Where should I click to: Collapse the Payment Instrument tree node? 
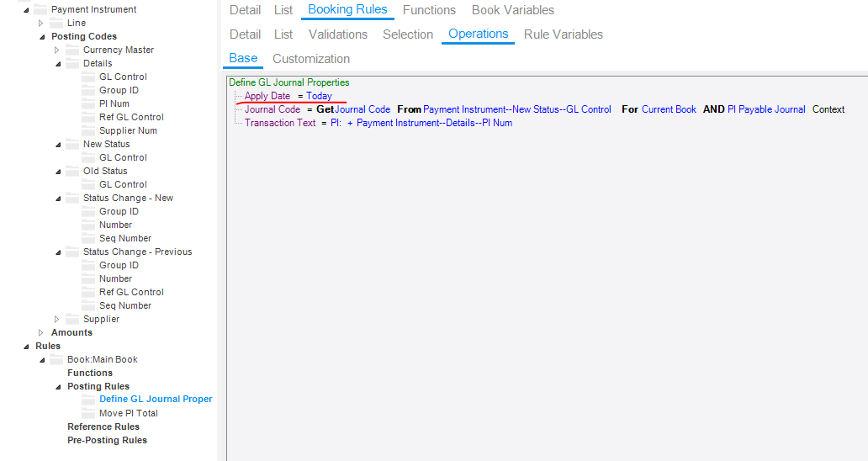pos(26,10)
